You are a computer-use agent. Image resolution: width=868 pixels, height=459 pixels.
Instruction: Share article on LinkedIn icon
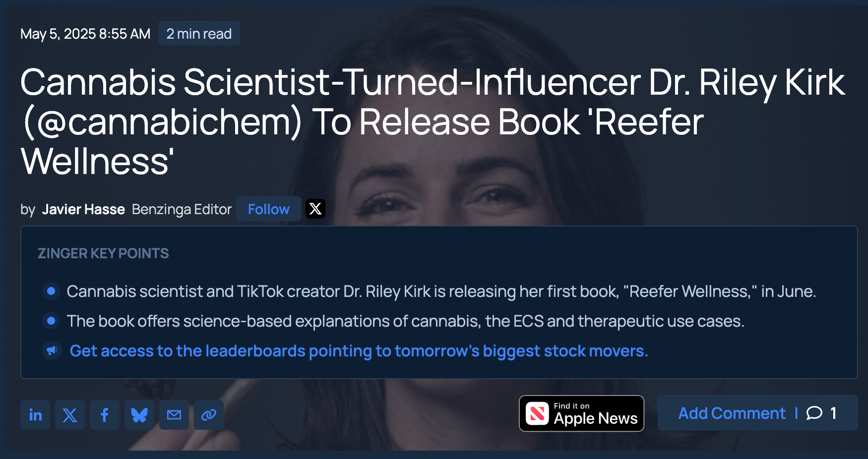[35, 415]
